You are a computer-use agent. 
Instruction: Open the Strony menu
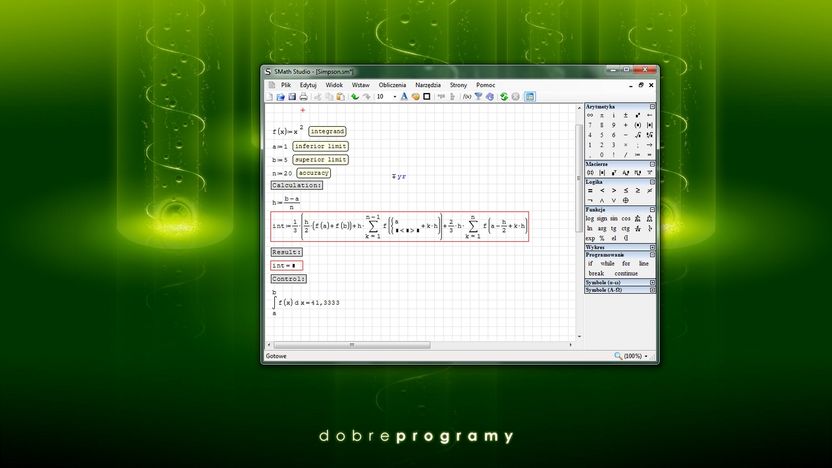(x=458, y=85)
